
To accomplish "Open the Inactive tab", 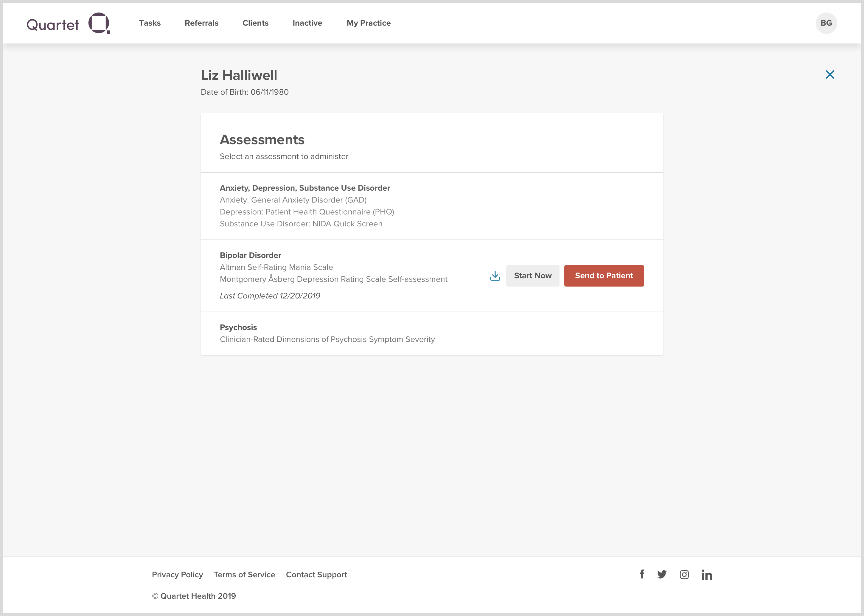I will (x=307, y=23).
